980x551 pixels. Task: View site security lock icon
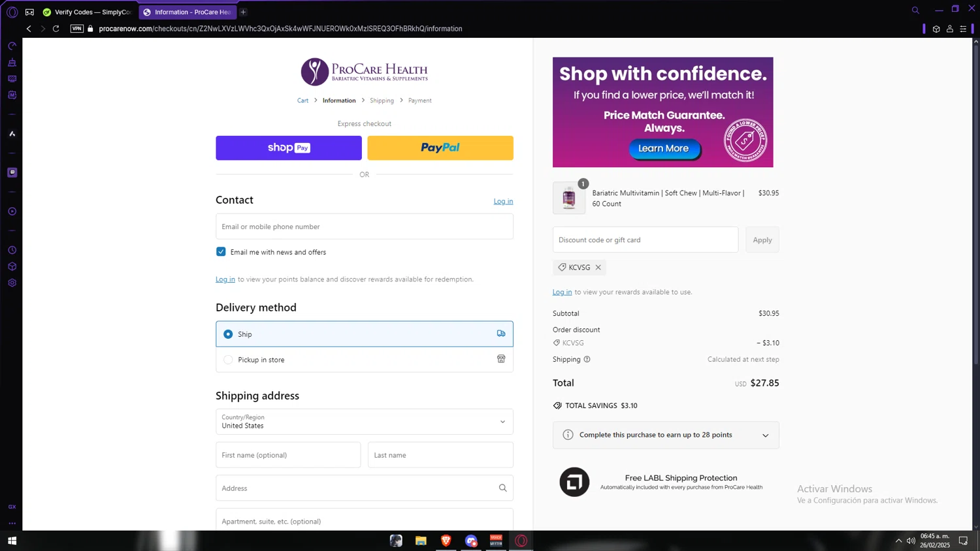90,29
